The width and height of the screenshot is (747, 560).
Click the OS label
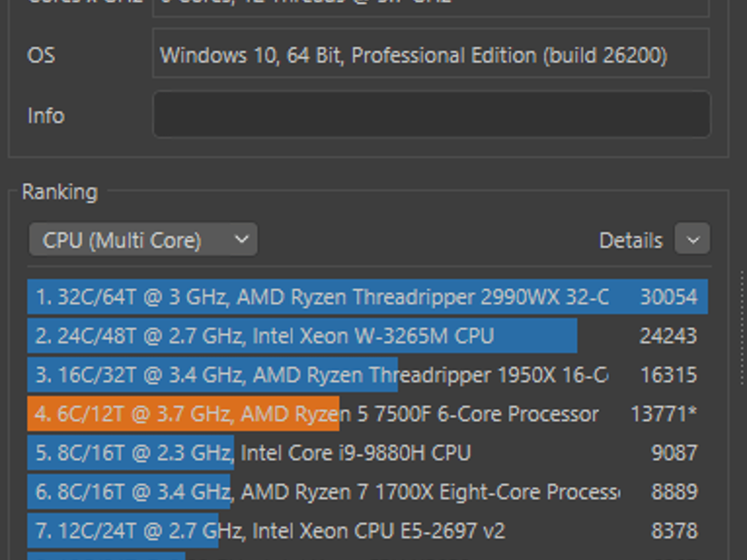tap(41, 55)
